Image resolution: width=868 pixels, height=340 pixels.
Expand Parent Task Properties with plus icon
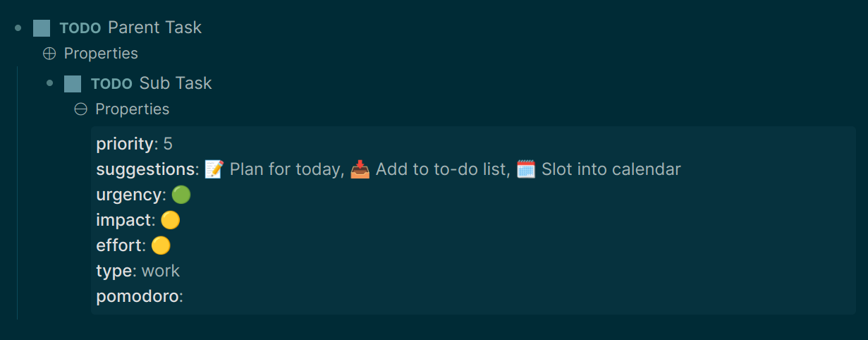(49, 54)
